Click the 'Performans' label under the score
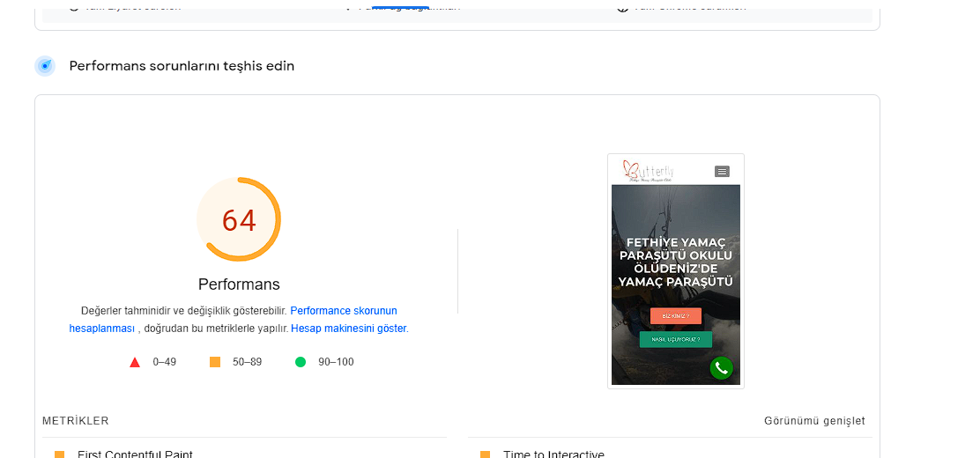980x458 pixels. [239, 284]
